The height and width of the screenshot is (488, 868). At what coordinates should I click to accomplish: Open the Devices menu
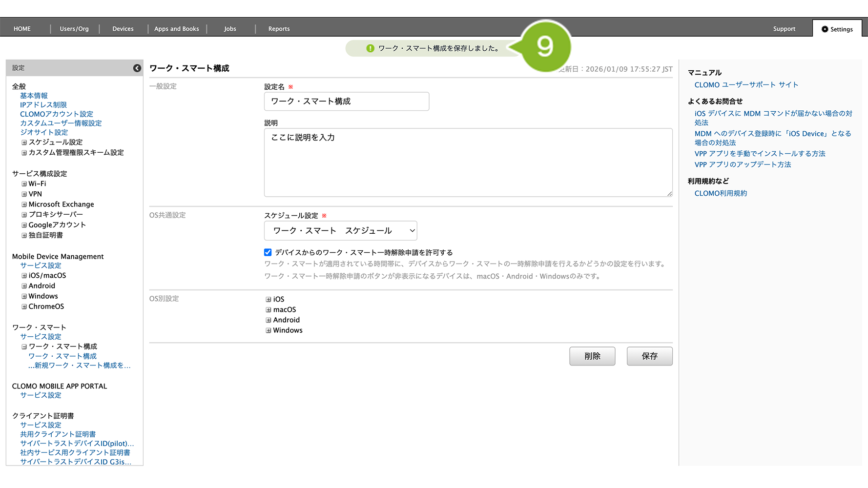(123, 29)
